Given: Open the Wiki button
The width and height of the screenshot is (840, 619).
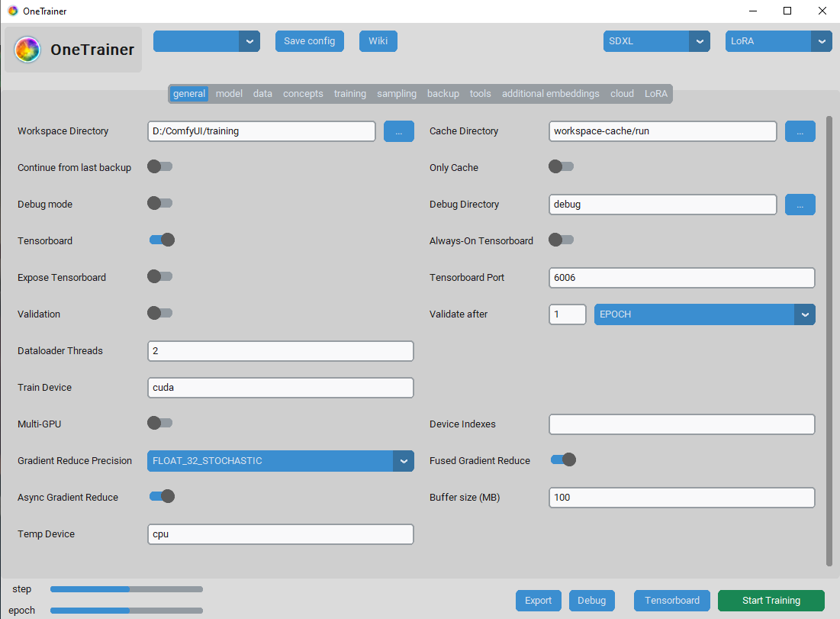Looking at the screenshot, I should point(378,41).
